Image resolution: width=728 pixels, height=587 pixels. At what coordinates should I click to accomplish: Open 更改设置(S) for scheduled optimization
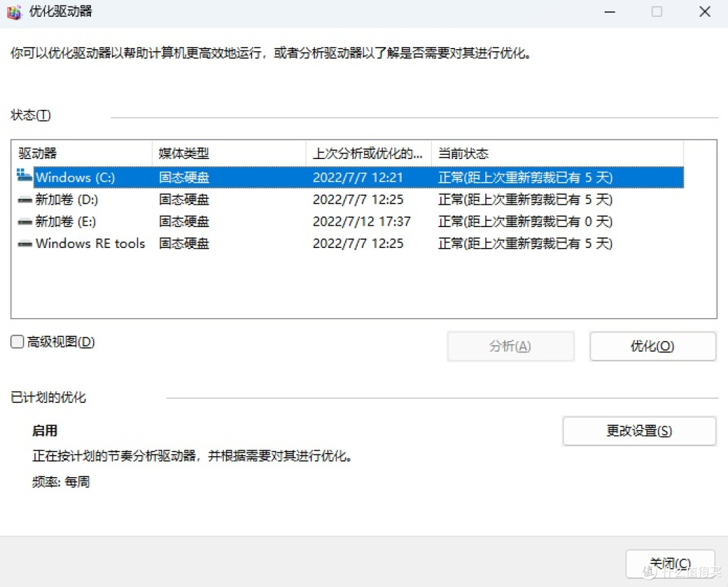click(x=639, y=431)
